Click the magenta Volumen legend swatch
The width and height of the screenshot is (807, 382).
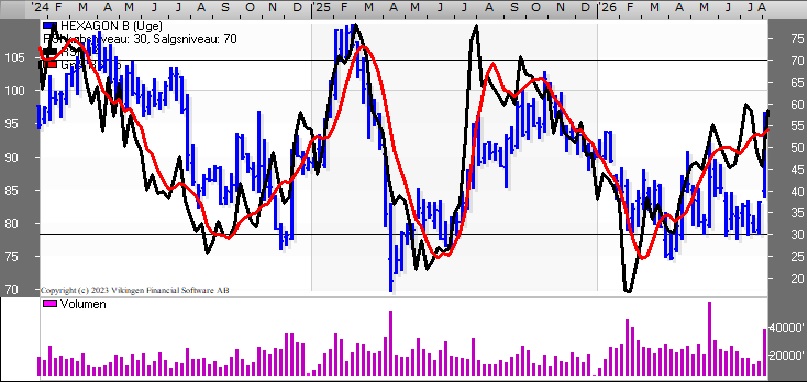click(50, 304)
